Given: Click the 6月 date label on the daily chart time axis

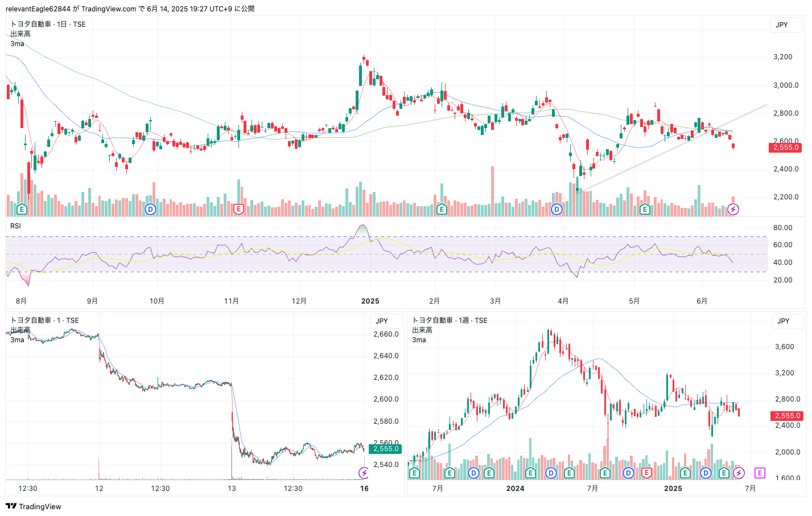Looking at the screenshot, I should click(702, 301).
